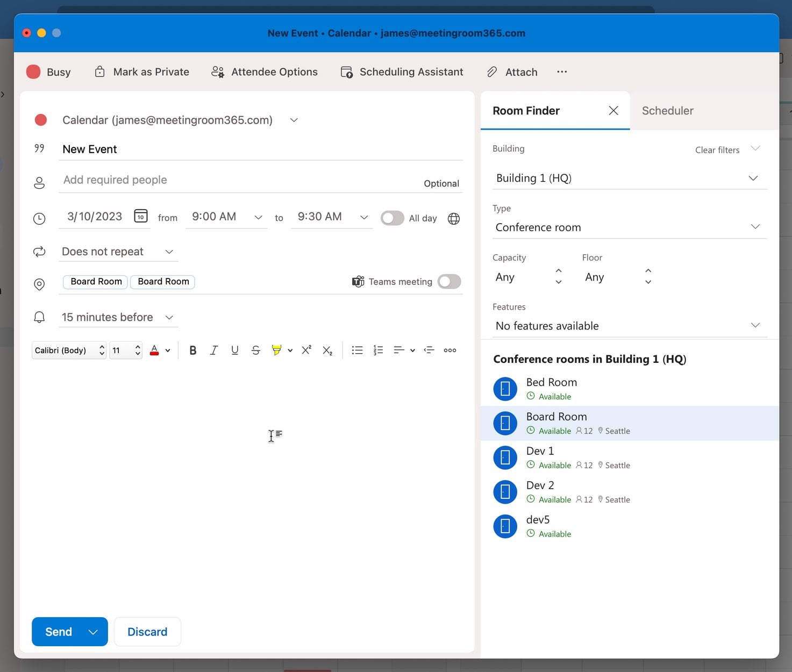This screenshot has width=792, height=672.
Task: Open the Calibri (Body) font dropdown
Action: tap(69, 351)
